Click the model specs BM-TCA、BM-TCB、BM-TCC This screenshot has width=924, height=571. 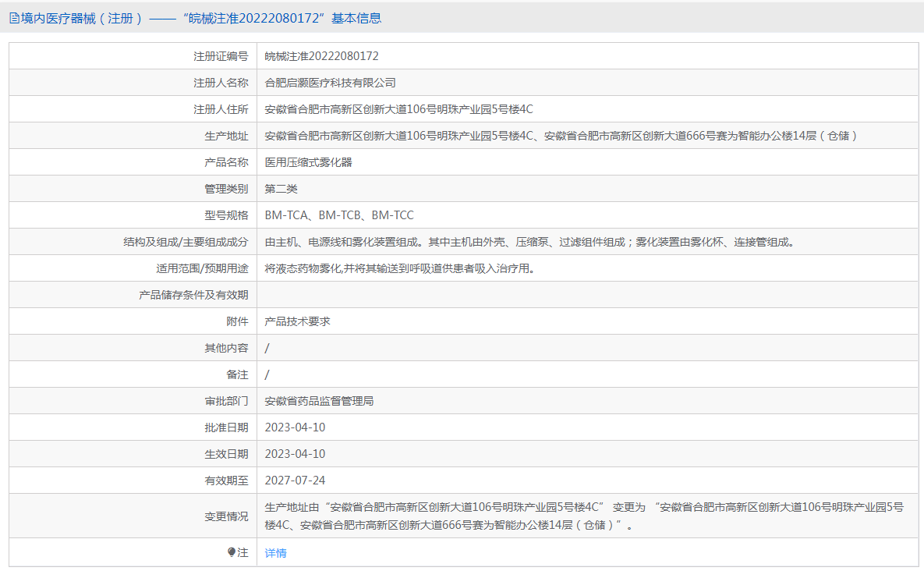click(339, 215)
